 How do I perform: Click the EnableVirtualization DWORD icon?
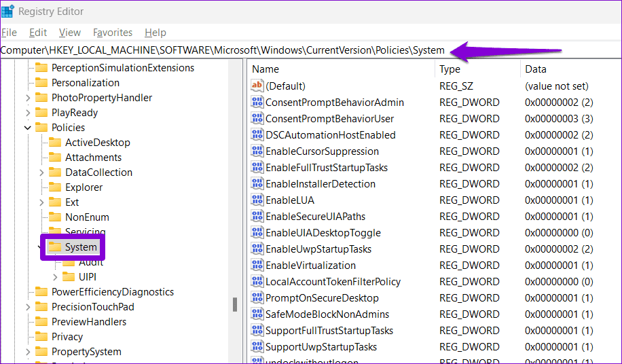257,265
